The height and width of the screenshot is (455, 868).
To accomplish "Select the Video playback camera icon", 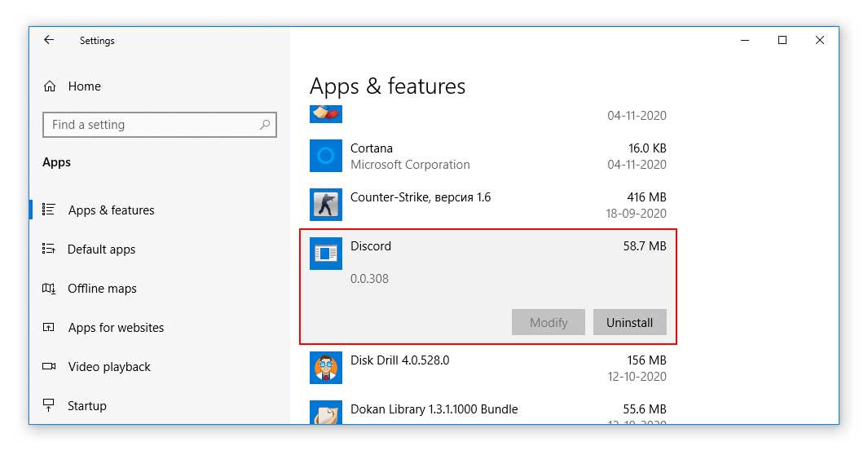I will coord(49,366).
